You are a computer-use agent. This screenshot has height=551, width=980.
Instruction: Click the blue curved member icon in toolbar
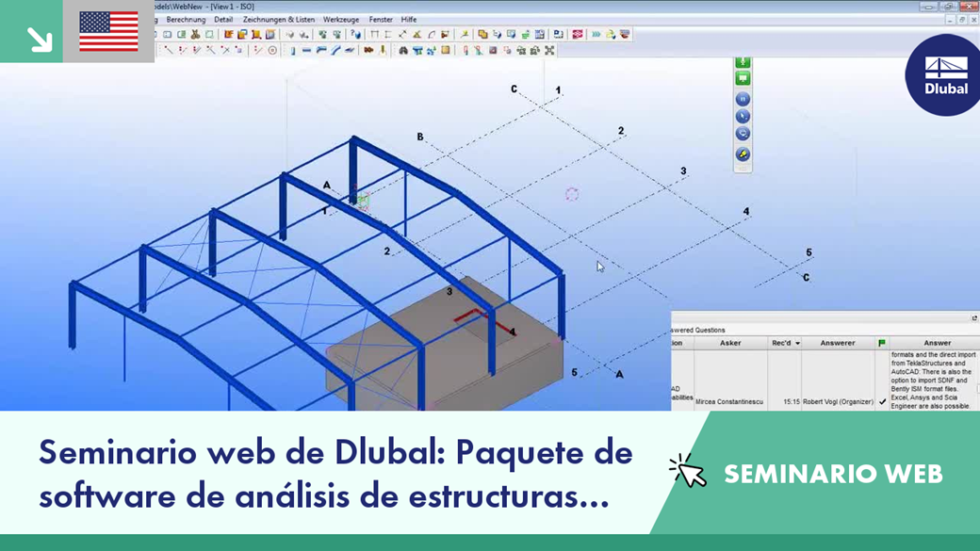click(x=335, y=51)
